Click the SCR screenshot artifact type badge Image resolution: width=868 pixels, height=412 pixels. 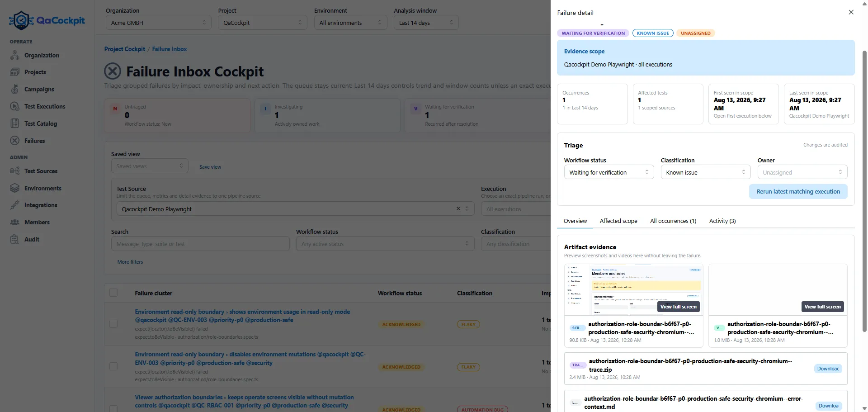point(577,328)
